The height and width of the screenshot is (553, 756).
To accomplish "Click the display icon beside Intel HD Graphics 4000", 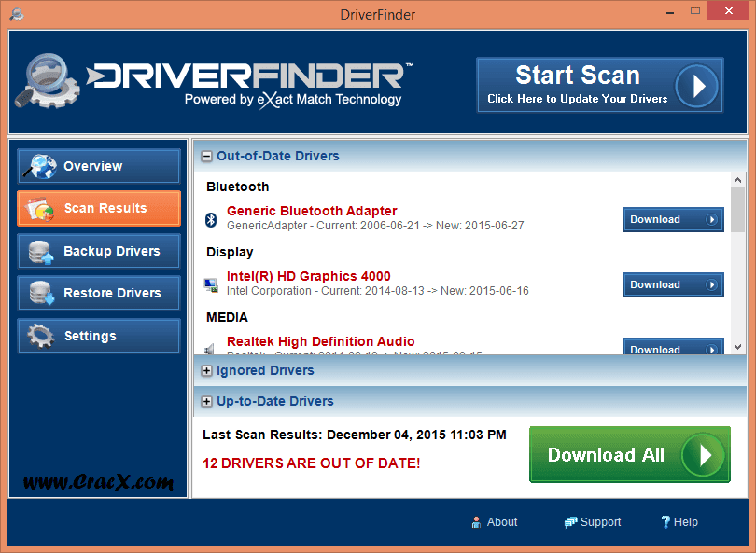I will tap(211, 285).
